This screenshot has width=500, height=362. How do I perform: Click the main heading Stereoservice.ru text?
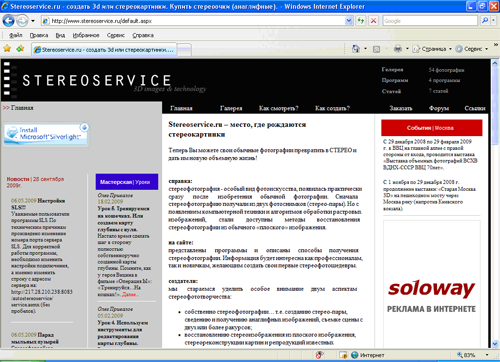[237, 129]
